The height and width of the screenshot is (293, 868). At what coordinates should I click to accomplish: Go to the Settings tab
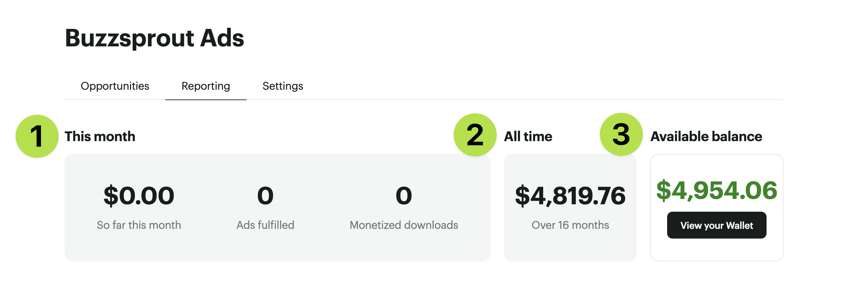tap(283, 86)
